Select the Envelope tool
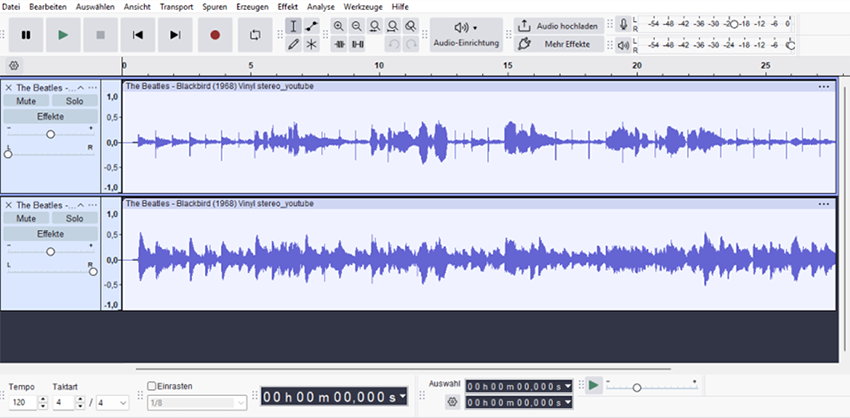The image size is (850, 418). tap(312, 26)
